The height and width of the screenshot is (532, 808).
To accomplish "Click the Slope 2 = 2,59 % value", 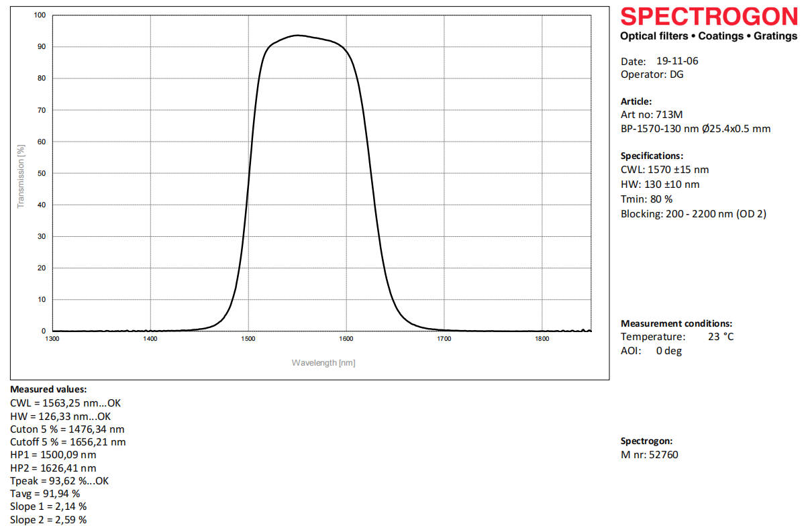I will tap(48, 520).
